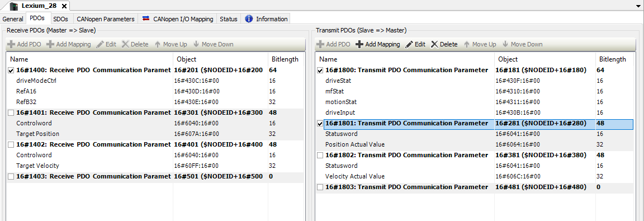This screenshot has height=221, width=644.
Task: Click Edit pencil in Receive PDOs toolbar
Action: (x=106, y=44)
